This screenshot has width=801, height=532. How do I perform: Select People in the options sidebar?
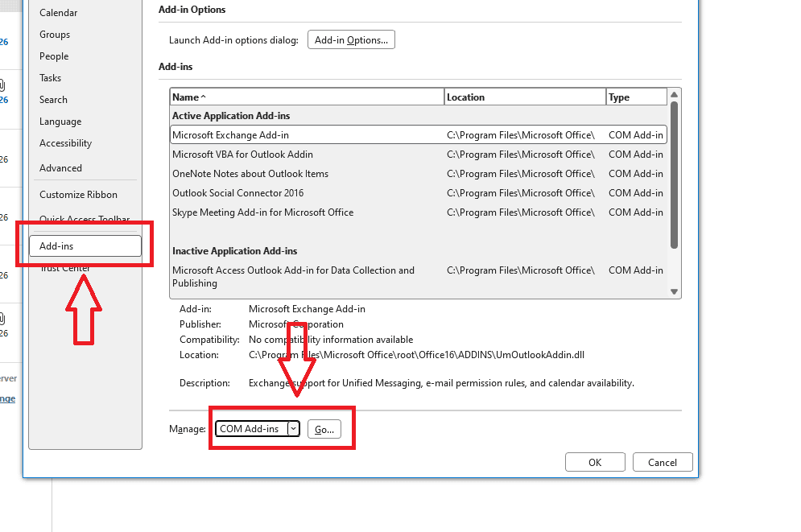pos(54,56)
